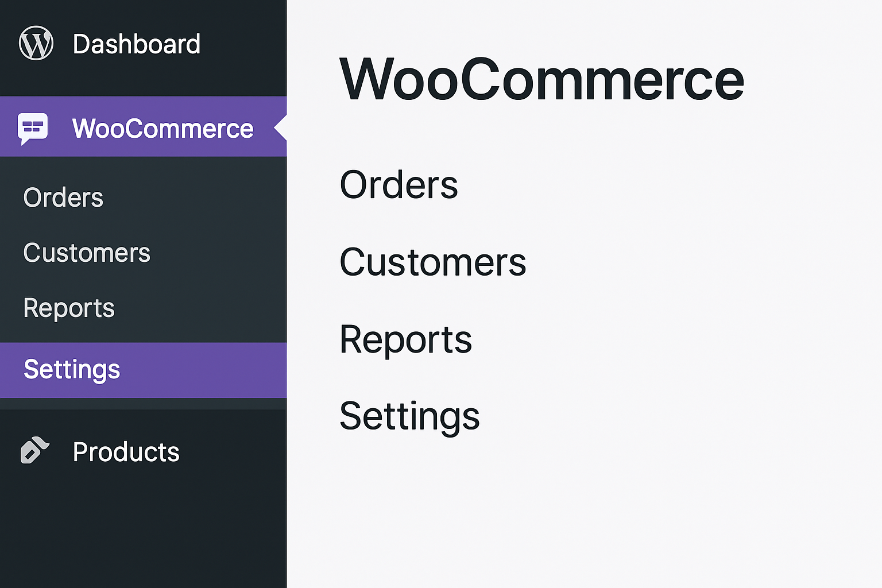Click the large WooCommerce page heading
Screen dimensions: 882x588
tap(541, 79)
